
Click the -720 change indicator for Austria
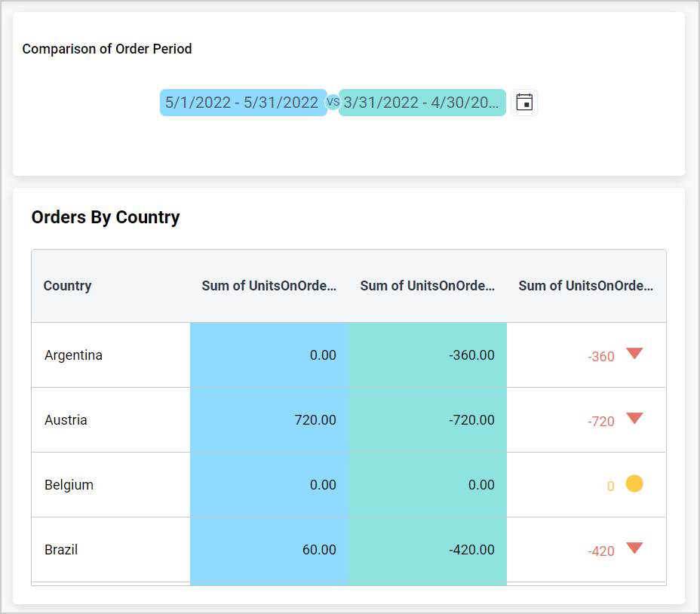tap(600, 422)
